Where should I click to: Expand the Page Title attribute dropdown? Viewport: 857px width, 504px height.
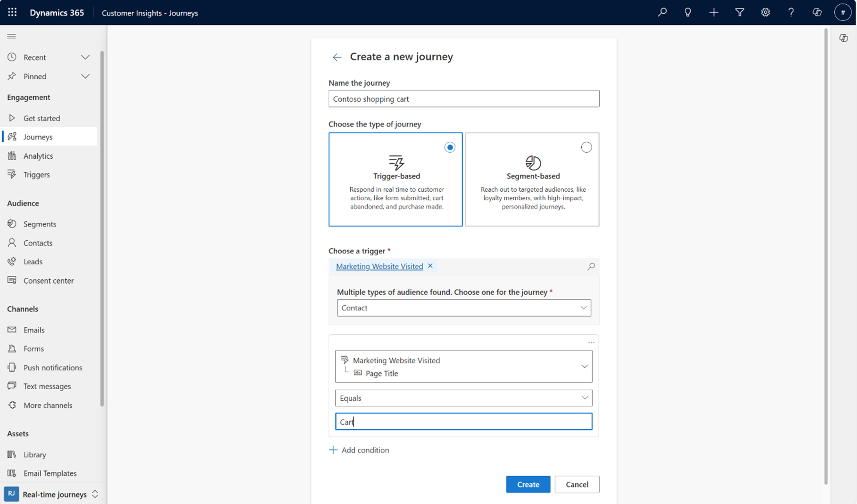click(584, 367)
